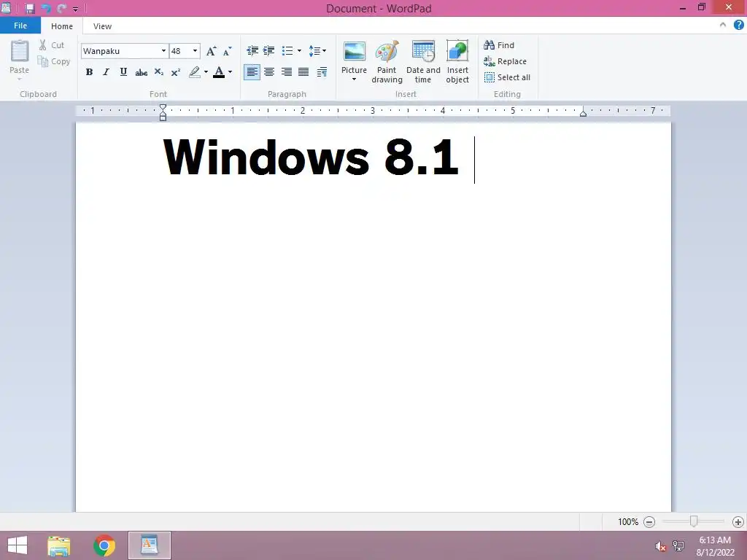Center the text
The height and width of the screenshot is (560, 747).
pos(269,72)
